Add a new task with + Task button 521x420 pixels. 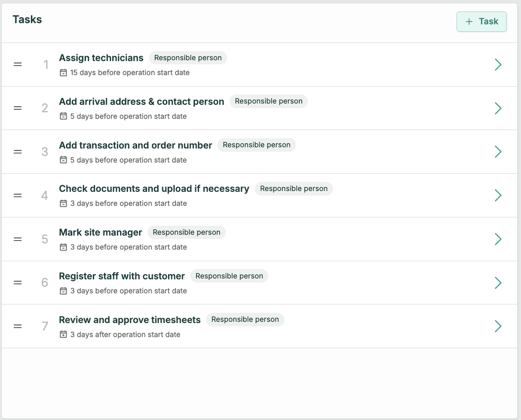pyautogui.click(x=481, y=21)
